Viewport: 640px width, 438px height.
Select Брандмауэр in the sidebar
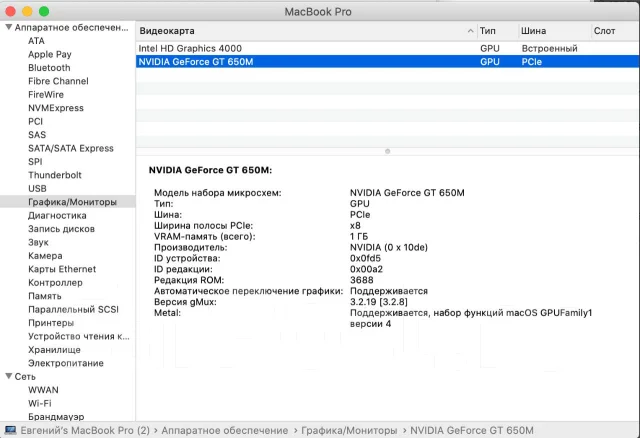pyautogui.click(x=56, y=417)
